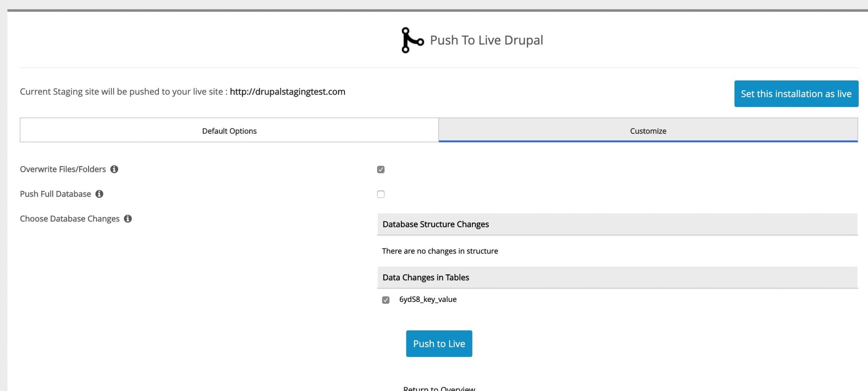Screen dimensions: 868x391
Task: Deselect the 6ydS8_key_value table checkbox
Action: coord(385,299)
